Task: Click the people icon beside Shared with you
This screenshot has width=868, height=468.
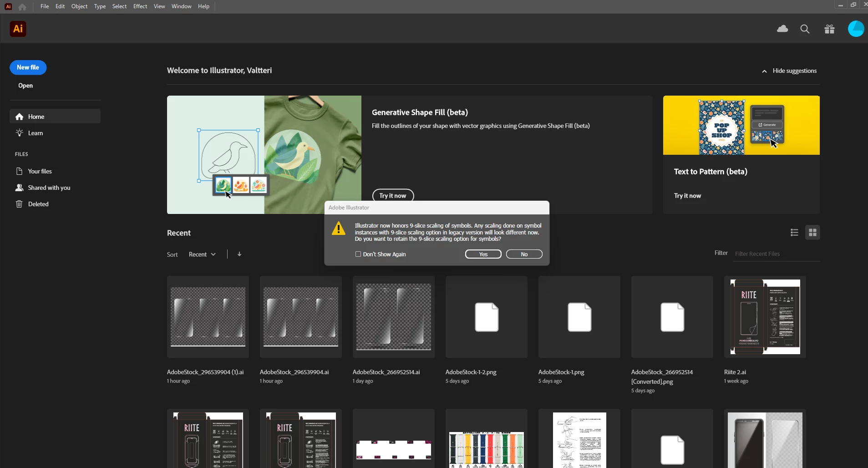Action: click(x=19, y=188)
